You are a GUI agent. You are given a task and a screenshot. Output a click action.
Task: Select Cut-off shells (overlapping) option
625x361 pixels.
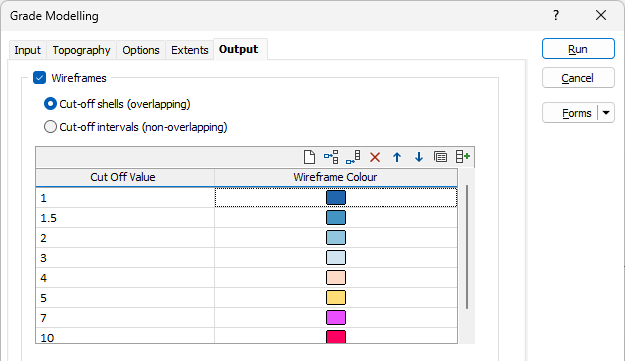pyautogui.click(x=50, y=104)
